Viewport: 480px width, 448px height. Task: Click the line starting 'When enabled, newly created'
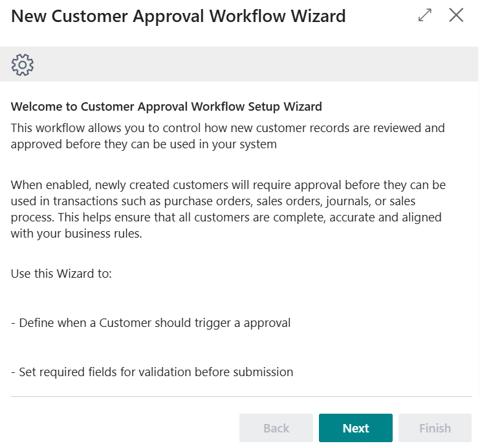pyautogui.click(x=228, y=185)
